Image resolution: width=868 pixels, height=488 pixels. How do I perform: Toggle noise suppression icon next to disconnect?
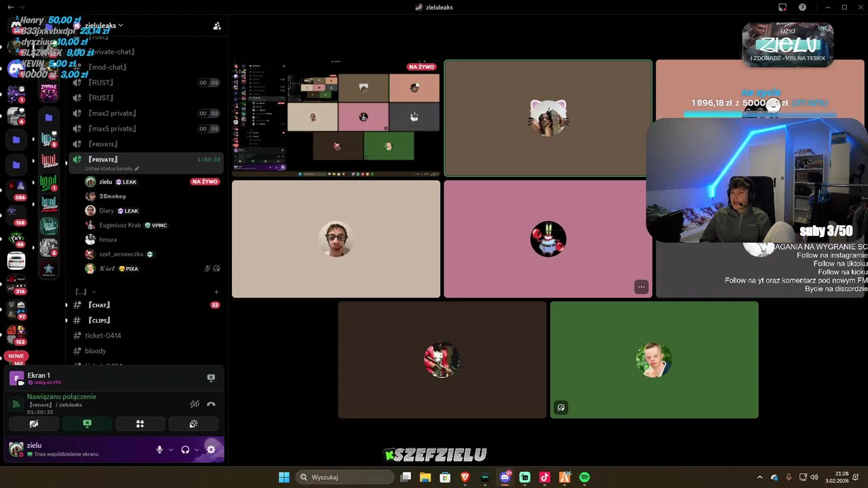pos(195,404)
